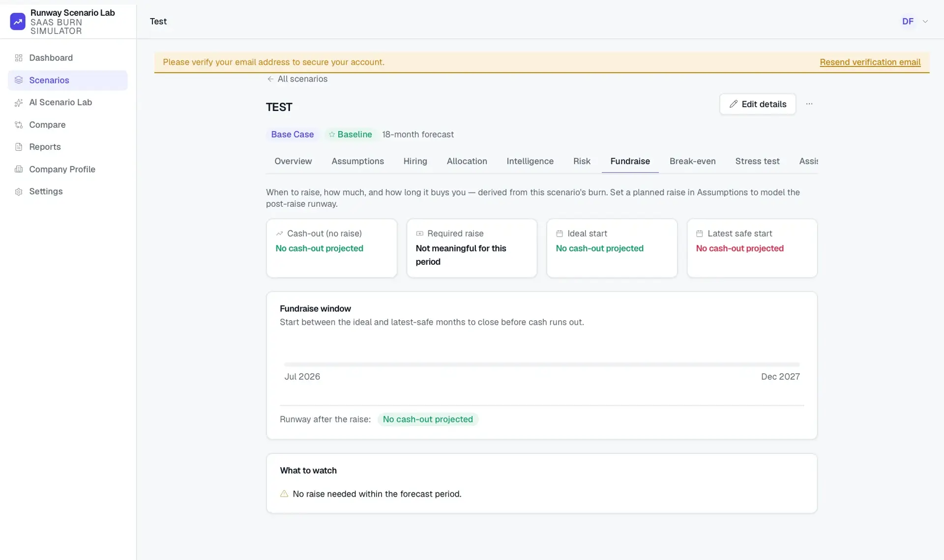Click the Reports document icon
Image resolution: width=944 pixels, height=560 pixels.
point(19,147)
